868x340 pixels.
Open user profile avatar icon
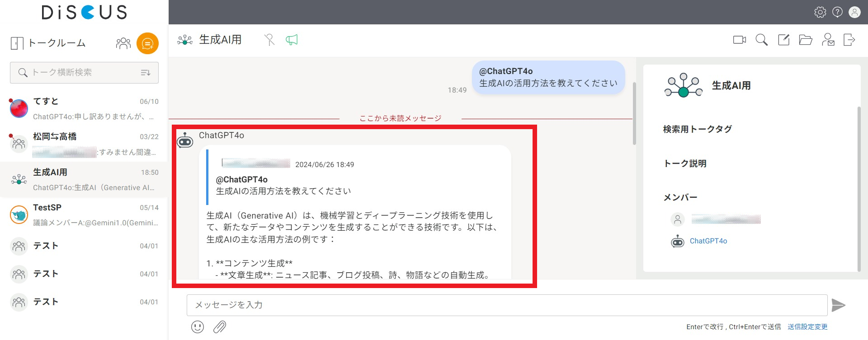tap(854, 12)
